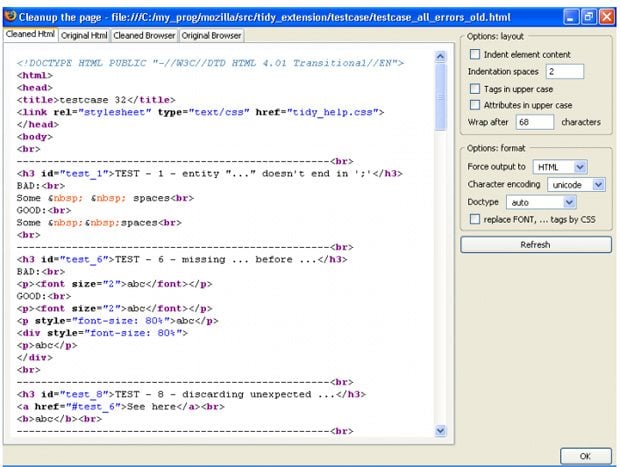Viewport: 620px width, 467px height.
Task: Click the vertical scrollbar thumb in the code pane
Action: coord(442,95)
